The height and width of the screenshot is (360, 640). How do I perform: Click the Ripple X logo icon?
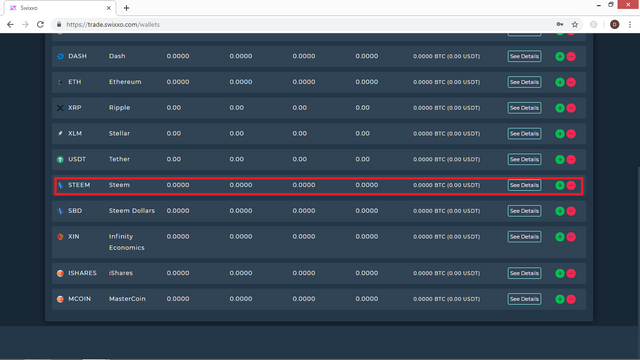[60, 108]
